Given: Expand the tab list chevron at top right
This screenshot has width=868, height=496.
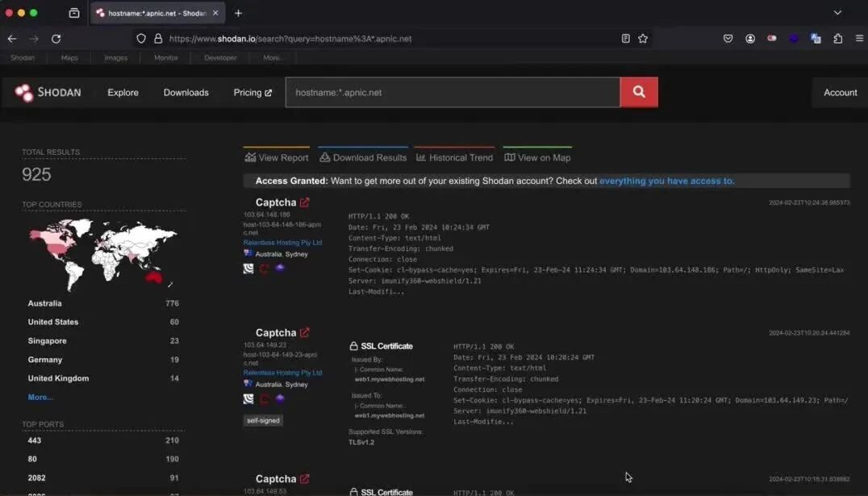Looking at the screenshot, I should 837,13.
